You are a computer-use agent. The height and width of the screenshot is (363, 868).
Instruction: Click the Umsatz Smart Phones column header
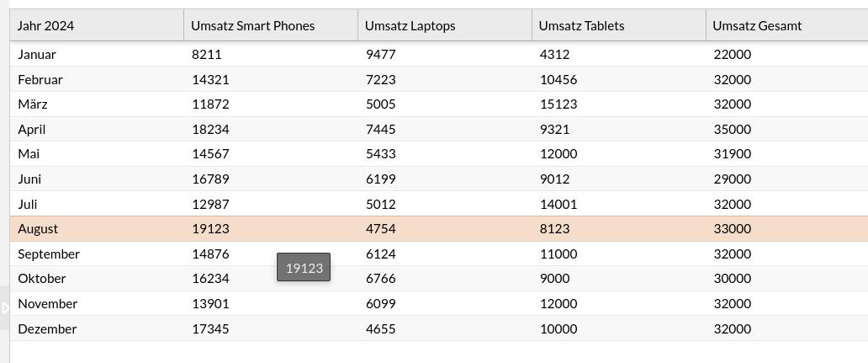(252, 25)
